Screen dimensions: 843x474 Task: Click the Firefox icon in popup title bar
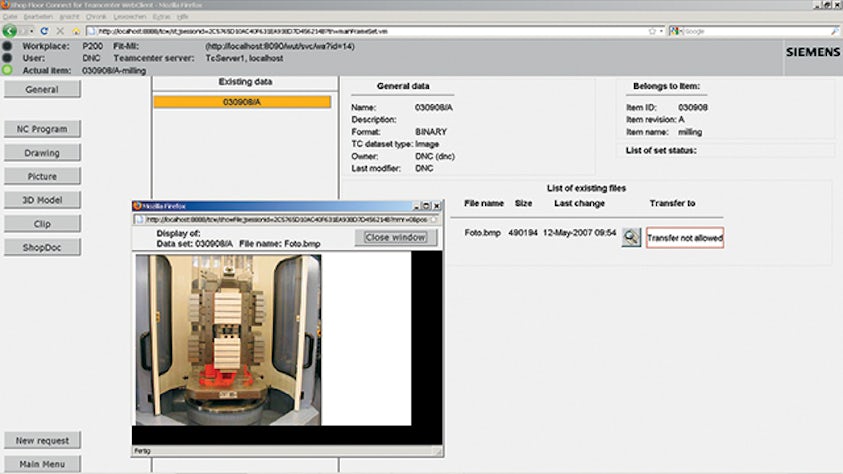(x=137, y=206)
